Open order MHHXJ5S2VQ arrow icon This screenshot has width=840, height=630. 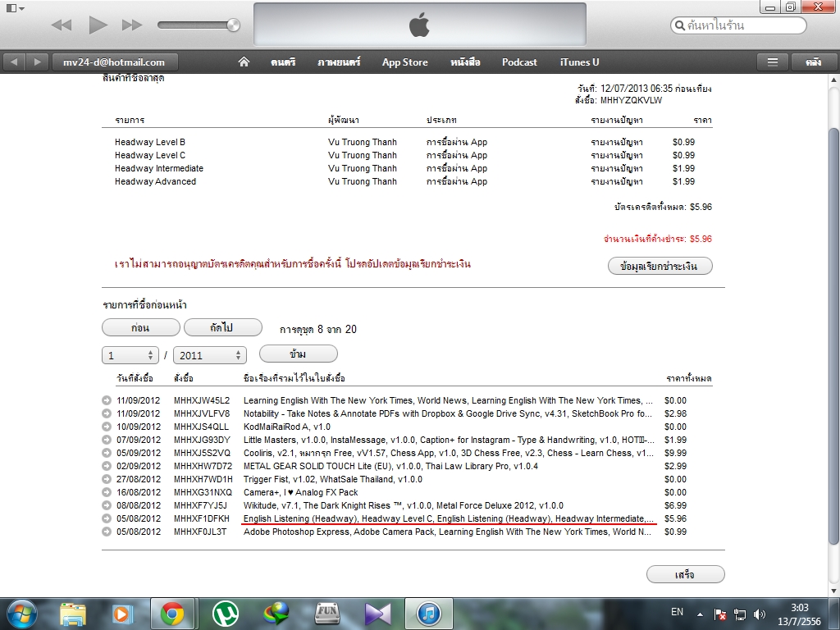point(107,453)
